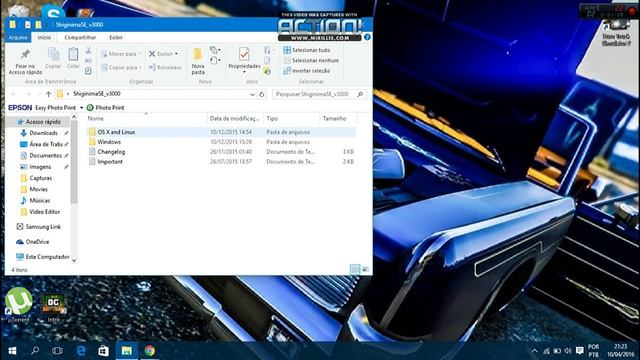Click Renomear in the ribbon

165,67
